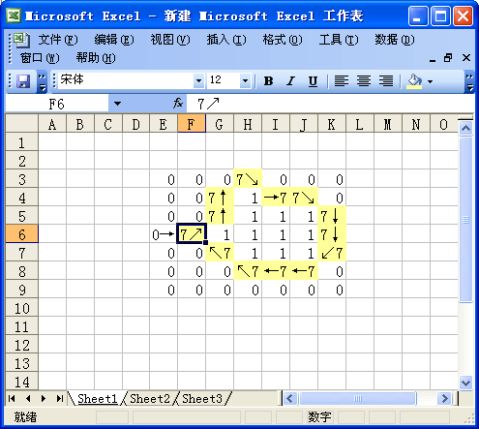Open the 插入(I) menu
Screen dimensions: 479x429
(x=226, y=40)
